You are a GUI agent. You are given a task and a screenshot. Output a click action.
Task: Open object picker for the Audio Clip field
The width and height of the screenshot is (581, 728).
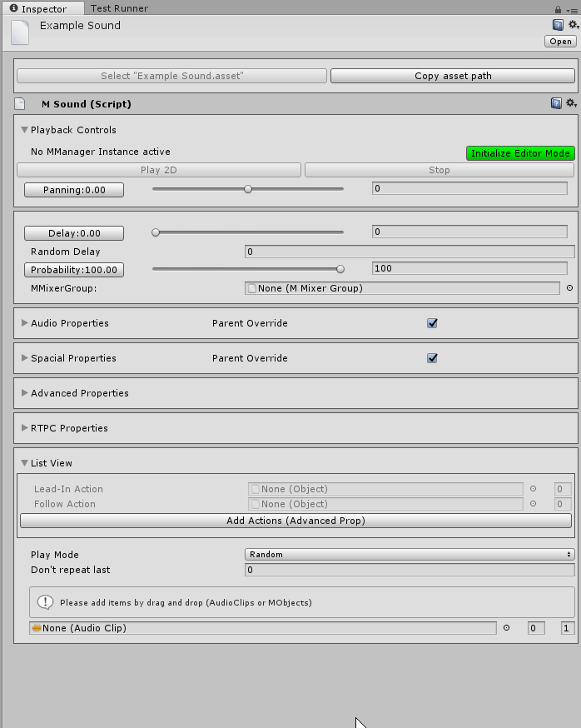(x=506, y=628)
